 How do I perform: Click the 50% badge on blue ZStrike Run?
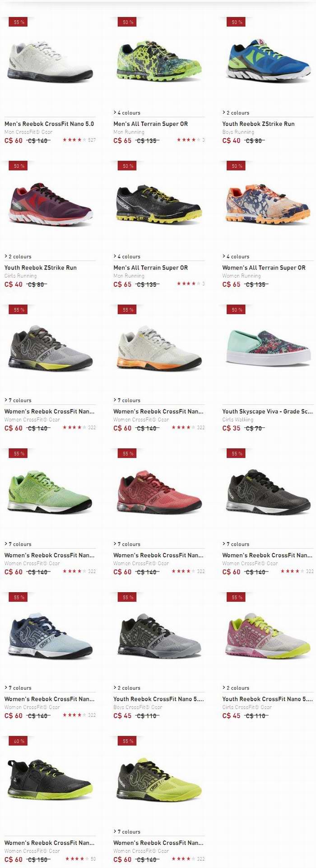[x=237, y=22]
